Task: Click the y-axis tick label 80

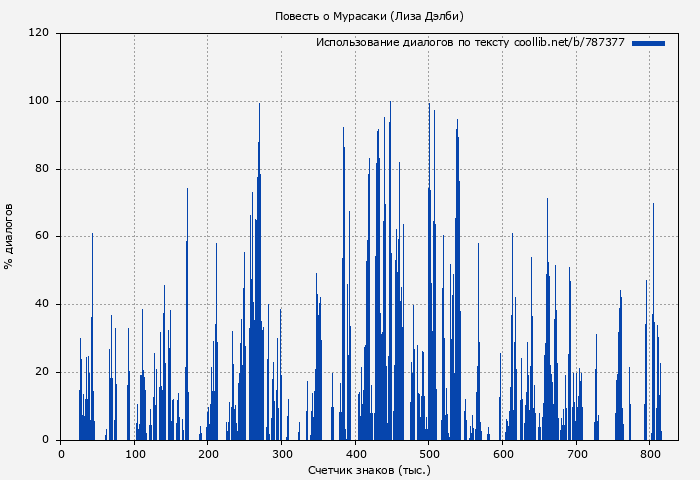Action: click(42, 169)
